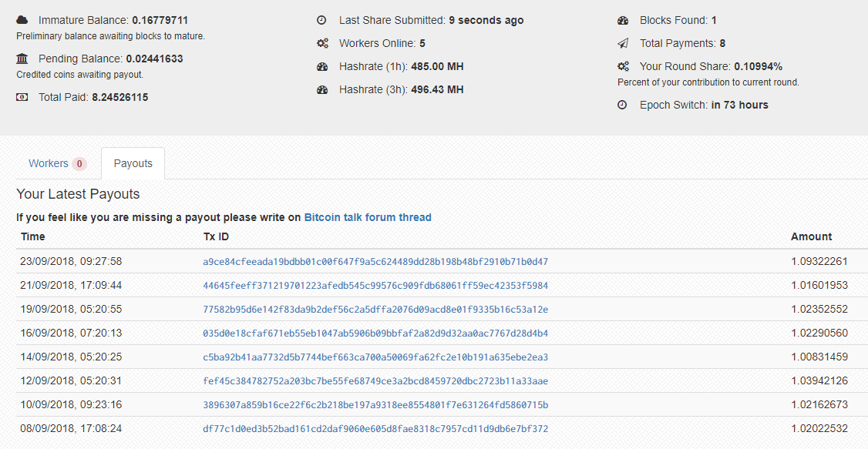The image size is (868, 449).
Task: View transaction 77582b95 from 19/09/2018
Action: [x=375, y=309]
